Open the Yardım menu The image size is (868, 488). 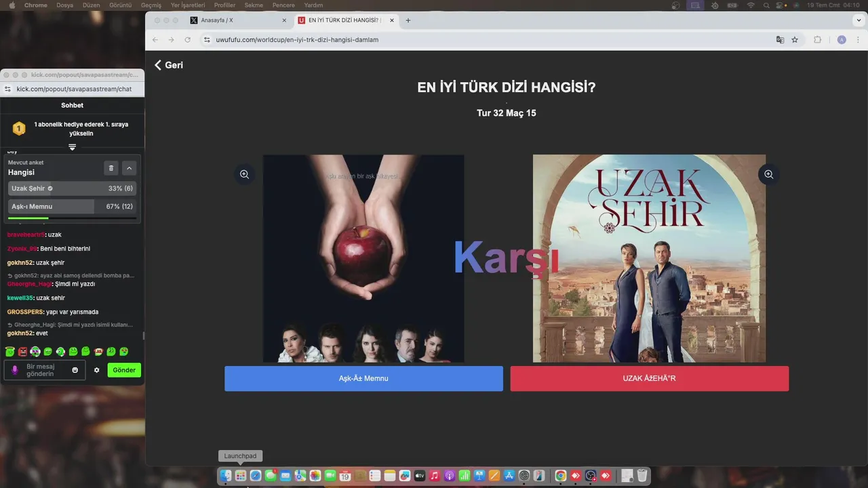(313, 5)
